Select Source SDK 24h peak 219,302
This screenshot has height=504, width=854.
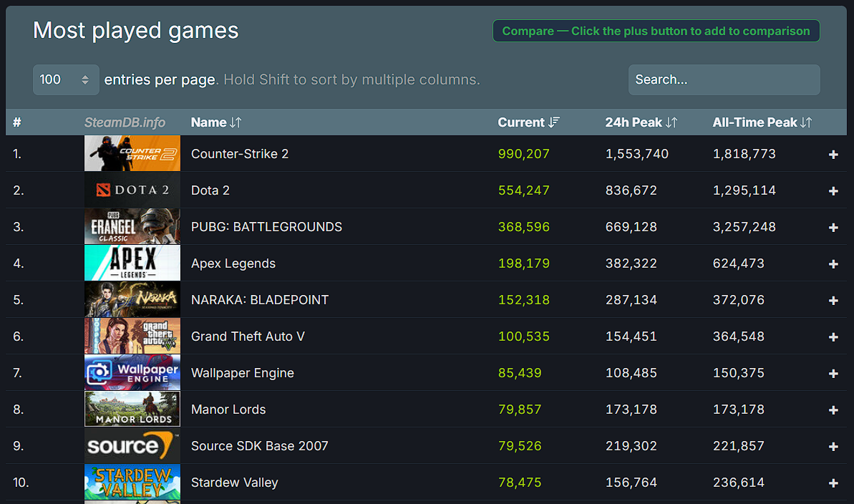(x=631, y=446)
